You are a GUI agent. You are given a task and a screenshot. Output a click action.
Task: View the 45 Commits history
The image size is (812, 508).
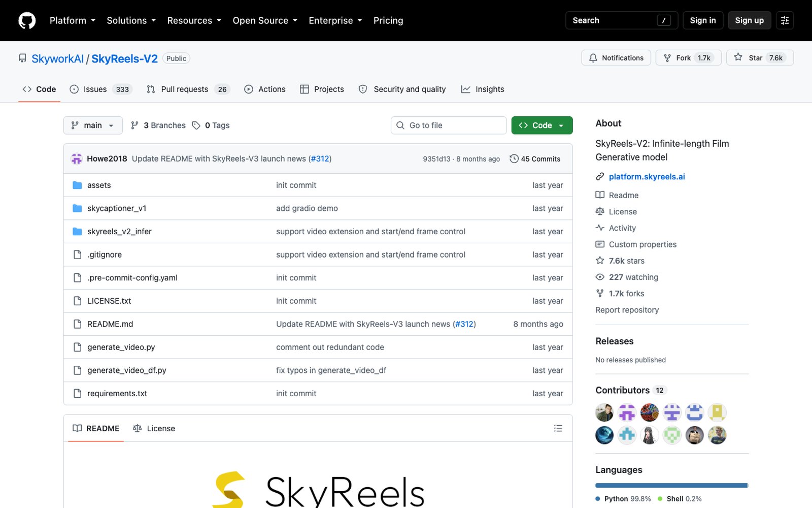(535, 159)
